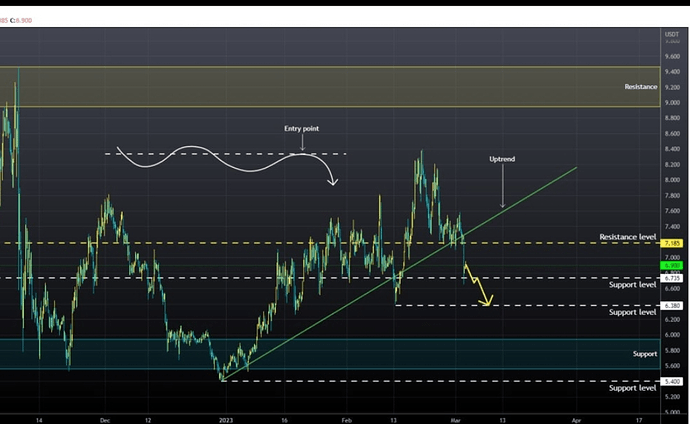The width and height of the screenshot is (690, 424).
Task: Click the 'Entry point' text annotation
Action: coord(301,129)
